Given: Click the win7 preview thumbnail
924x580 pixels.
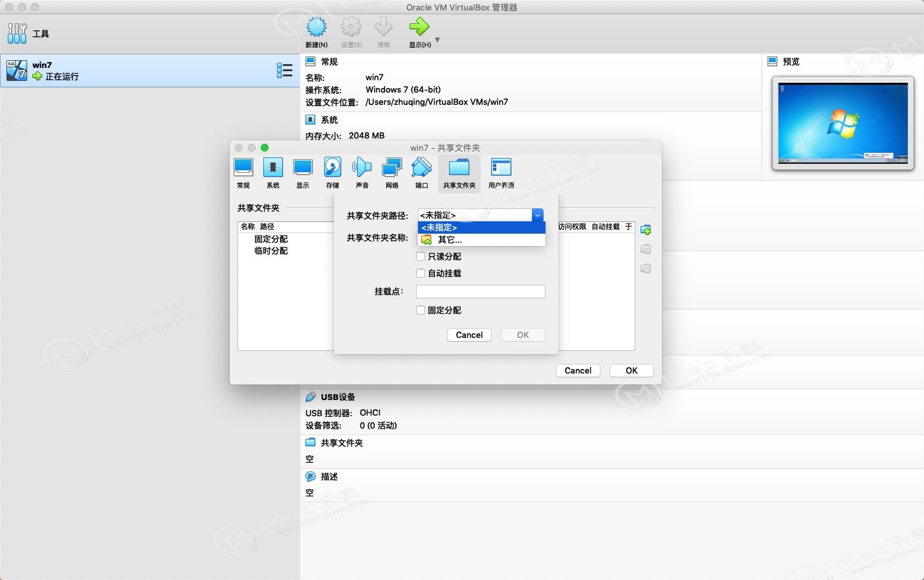Looking at the screenshot, I should pyautogui.click(x=843, y=123).
